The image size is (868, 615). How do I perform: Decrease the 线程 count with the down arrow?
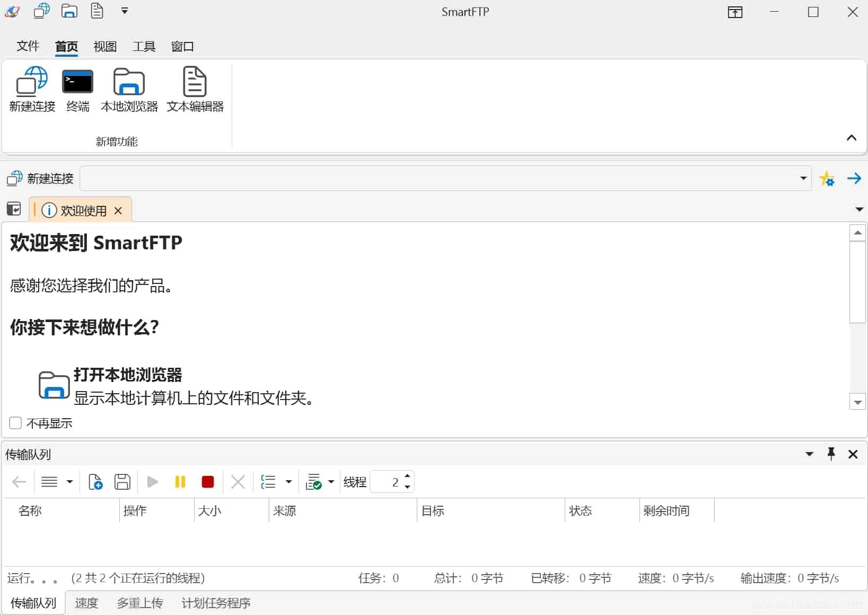pos(407,487)
